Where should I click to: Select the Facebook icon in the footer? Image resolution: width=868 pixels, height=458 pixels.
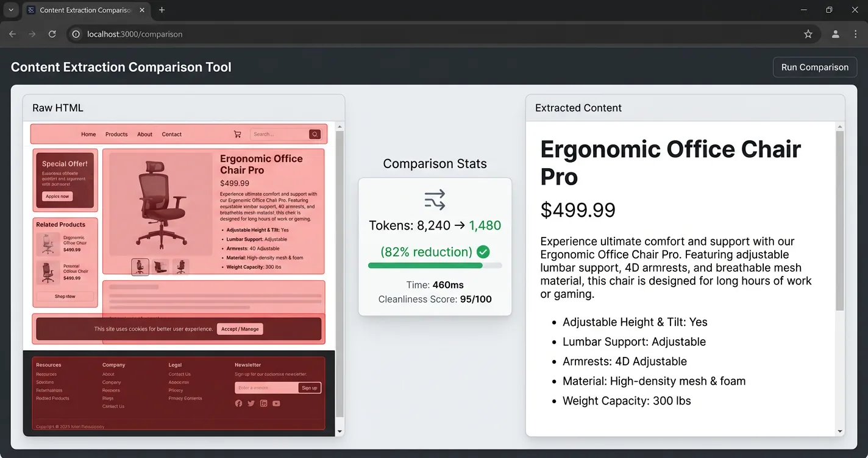(x=238, y=403)
